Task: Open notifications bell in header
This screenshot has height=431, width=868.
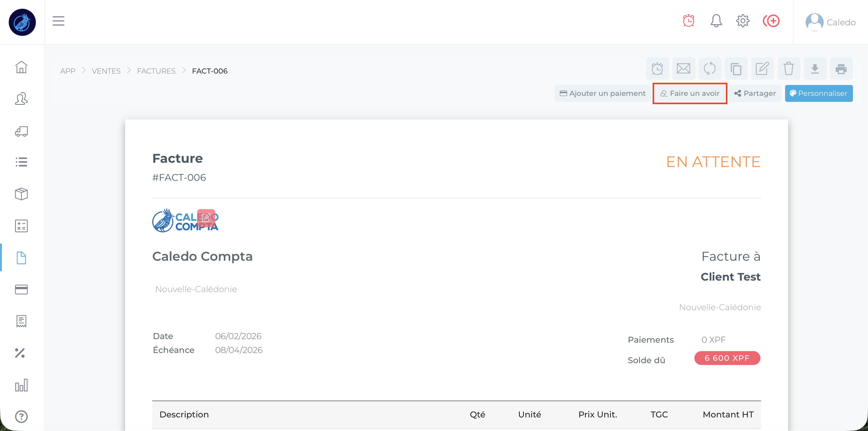Action: click(716, 21)
